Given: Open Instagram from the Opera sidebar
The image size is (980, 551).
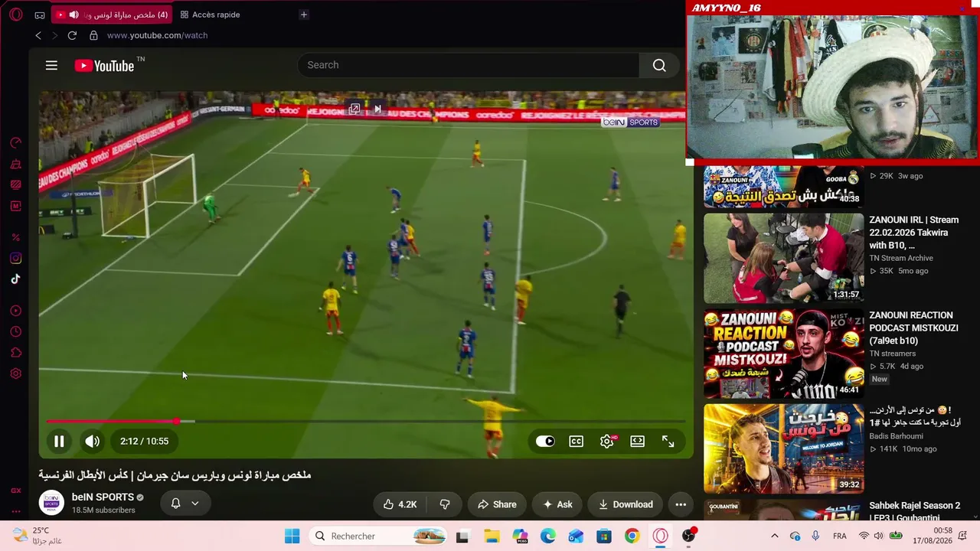Looking at the screenshot, I should [x=15, y=259].
